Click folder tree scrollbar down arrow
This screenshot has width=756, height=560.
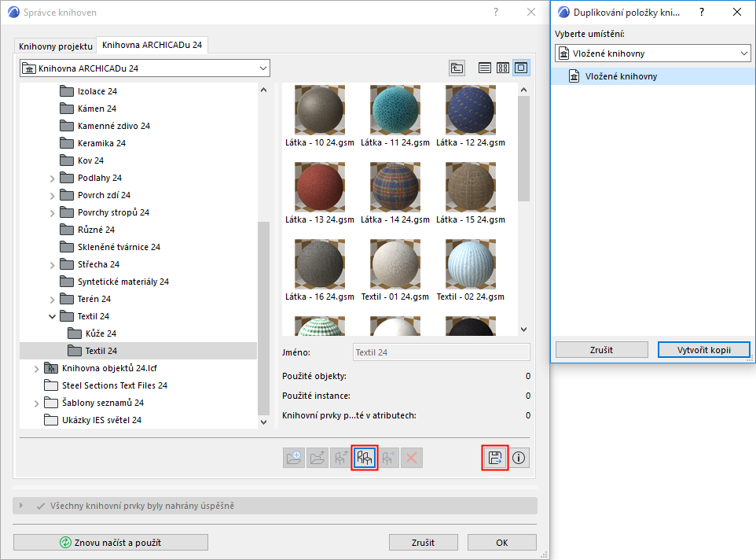pyautogui.click(x=263, y=422)
